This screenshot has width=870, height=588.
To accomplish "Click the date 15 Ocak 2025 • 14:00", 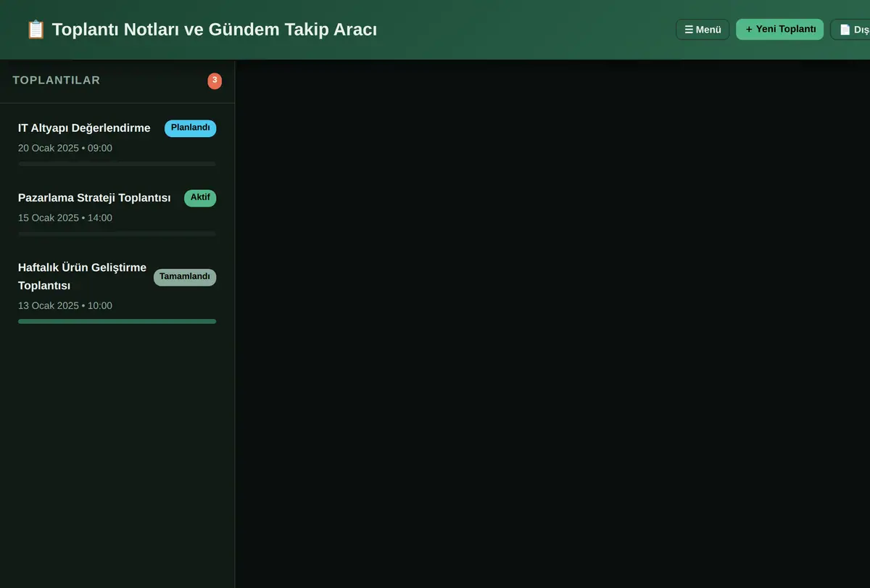I will pyautogui.click(x=65, y=218).
